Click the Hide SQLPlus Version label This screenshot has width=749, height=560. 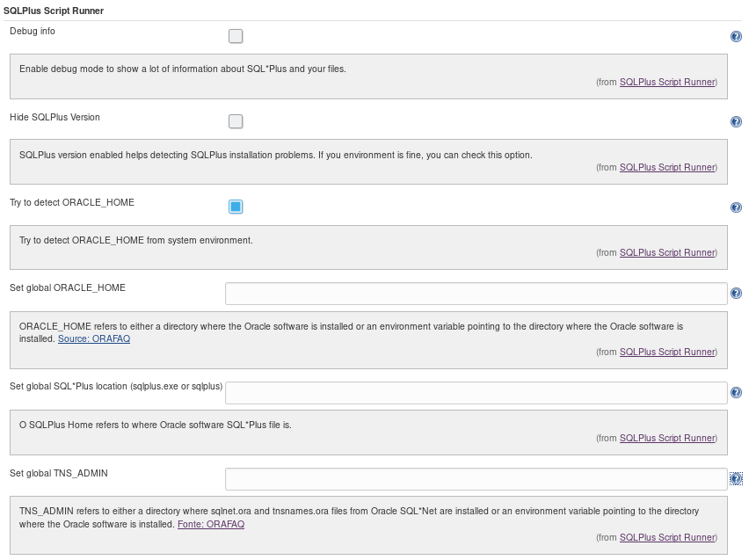point(55,117)
